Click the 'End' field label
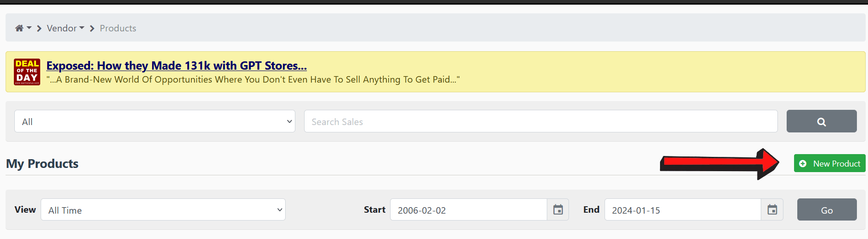 pos(591,209)
